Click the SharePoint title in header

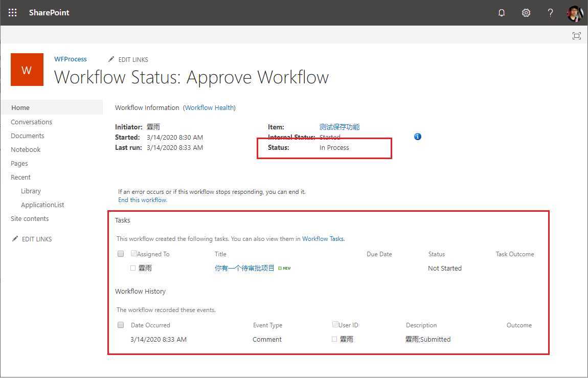coord(49,12)
